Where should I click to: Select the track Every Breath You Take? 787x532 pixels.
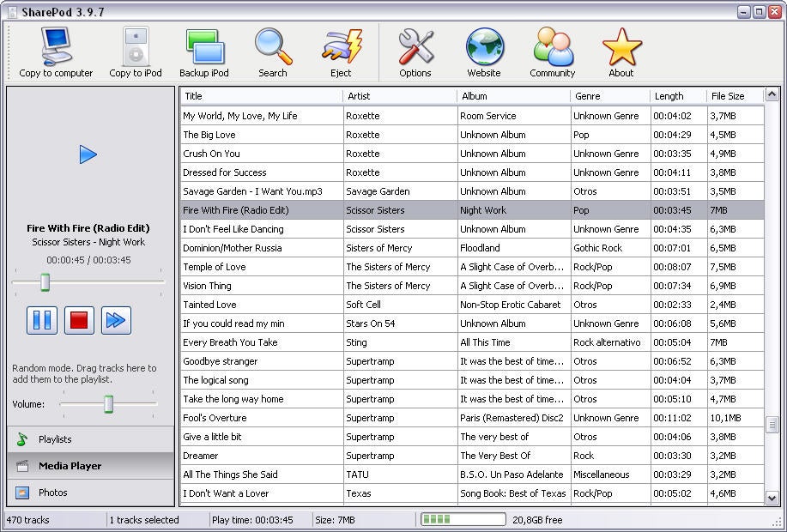click(472, 342)
